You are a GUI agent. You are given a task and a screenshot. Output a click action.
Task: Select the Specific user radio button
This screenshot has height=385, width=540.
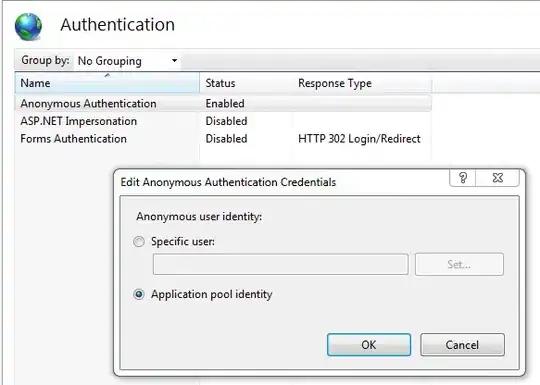(139, 241)
